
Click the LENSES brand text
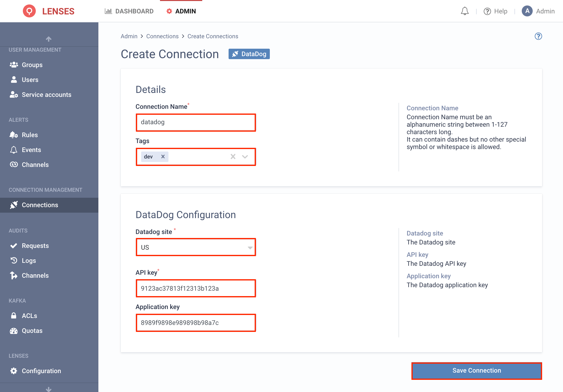[x=58, y=11]
